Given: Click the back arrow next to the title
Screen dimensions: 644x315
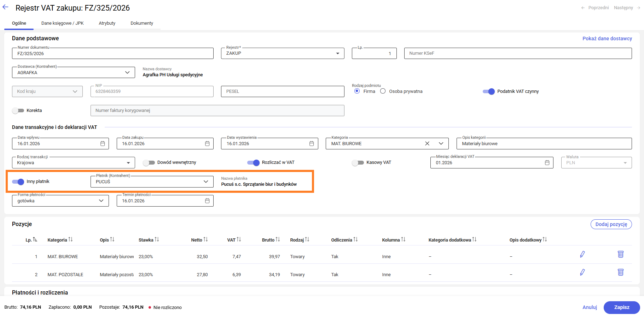Looking at the screenshot, I should (5, 7).
